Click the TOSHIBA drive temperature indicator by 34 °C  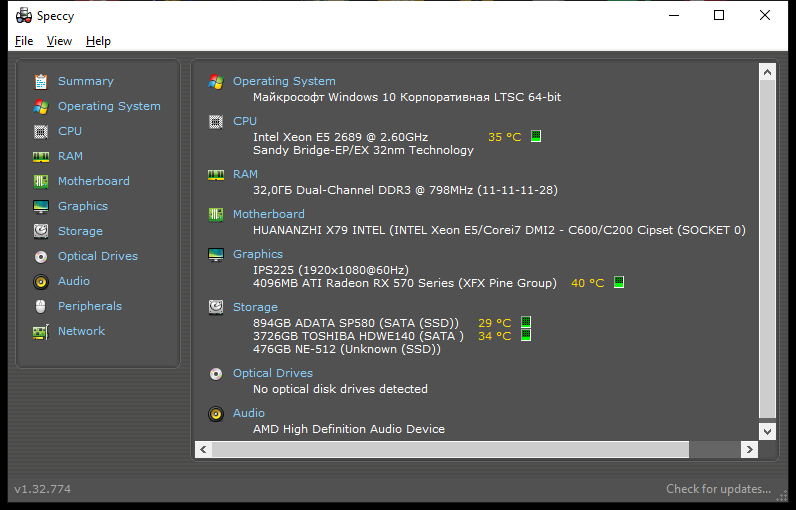tap(526, 335)
